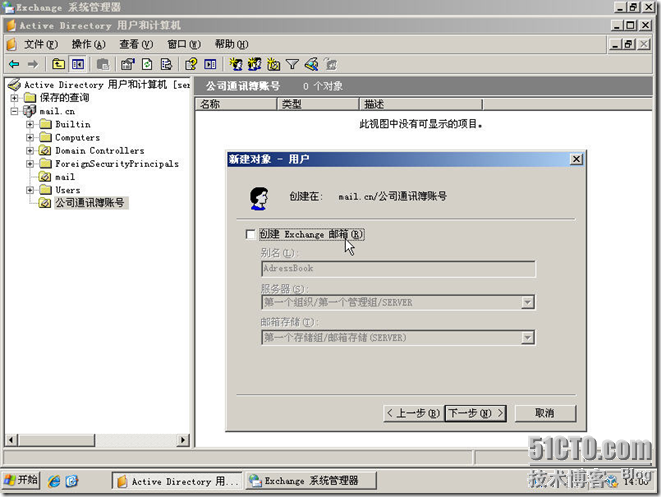661x497 pixels.
Task: Sort by the 名称 column header
Action: [236, 104]
